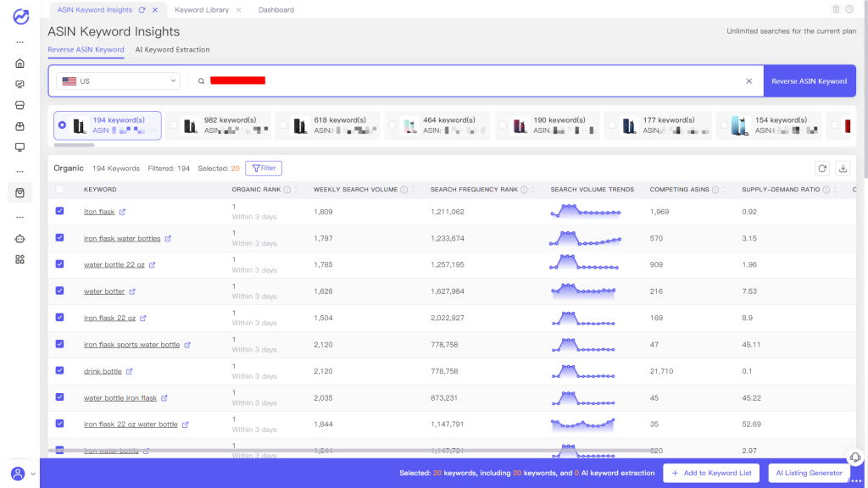The height and width of the screenshot is (488, 868).
Task: Open the monitor sidebar icon
Action: click(20, 147)
